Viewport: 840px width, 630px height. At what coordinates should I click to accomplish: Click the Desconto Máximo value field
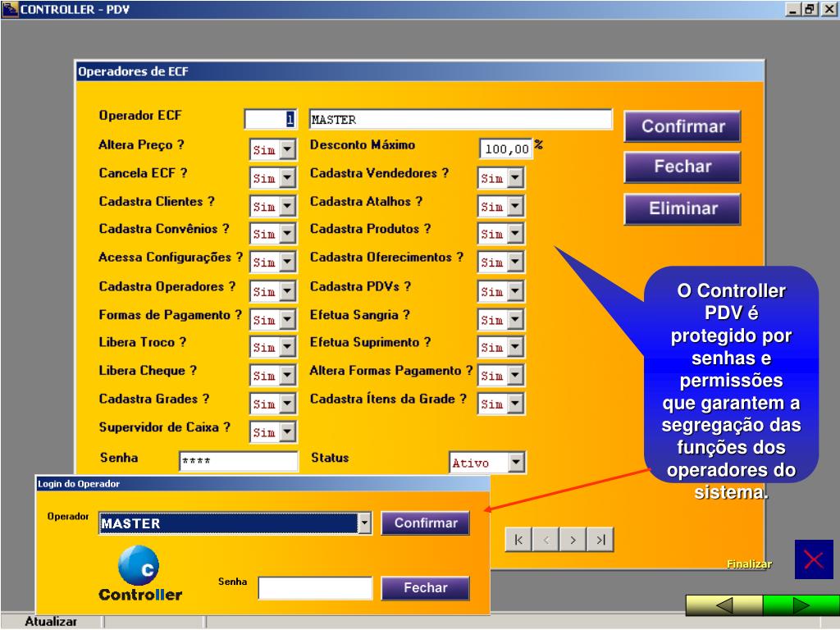[x=505, y=149]
